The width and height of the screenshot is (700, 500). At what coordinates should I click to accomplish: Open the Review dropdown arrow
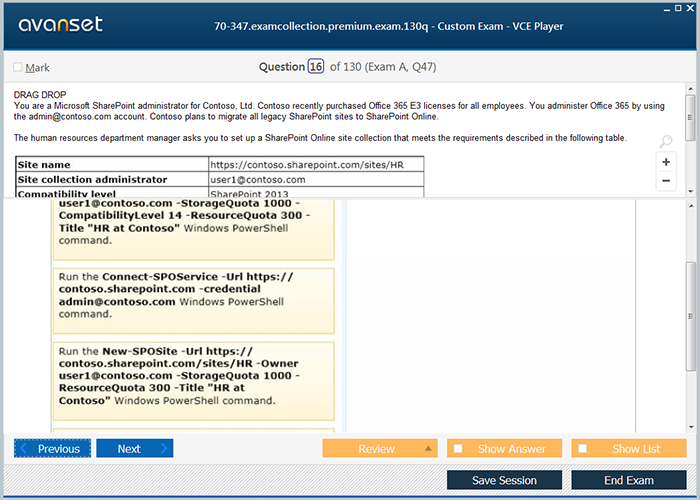pyautogui.click(x=428, y=448)
